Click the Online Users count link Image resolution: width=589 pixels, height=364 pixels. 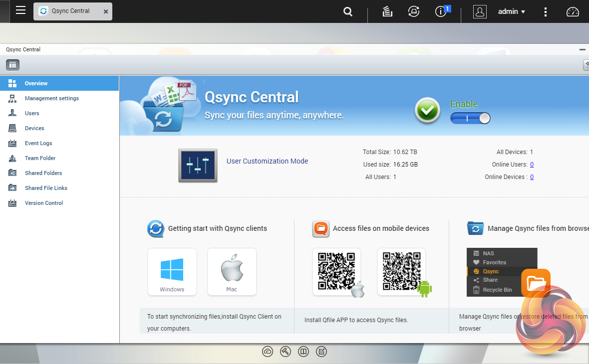[532, 165]
